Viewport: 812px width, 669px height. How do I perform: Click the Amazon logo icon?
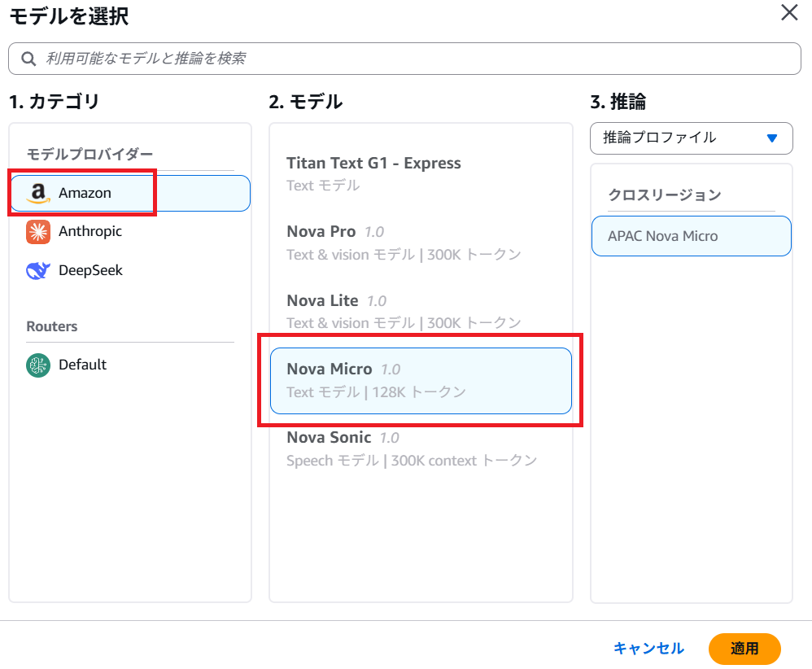coord(37,193)
